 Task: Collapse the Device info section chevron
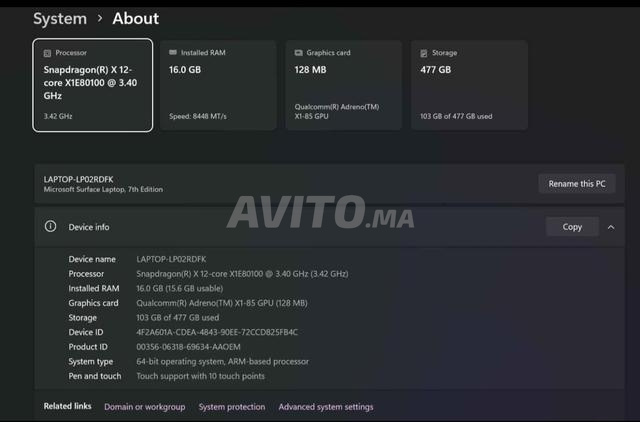click(x=611, y=227)
